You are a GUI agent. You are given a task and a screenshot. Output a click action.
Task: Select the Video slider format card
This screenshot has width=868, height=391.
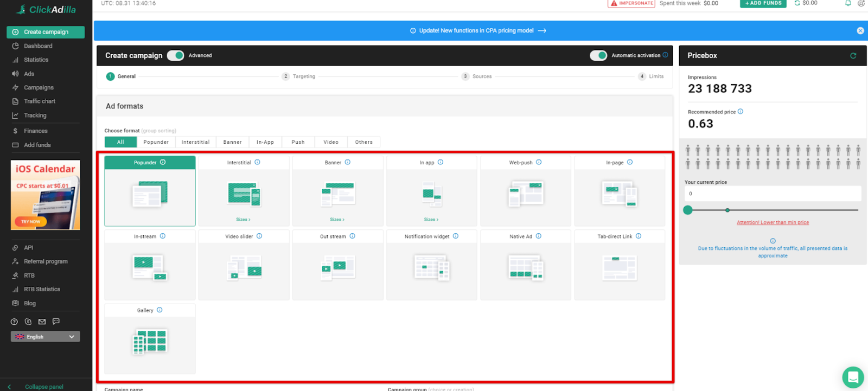[244, 265]
